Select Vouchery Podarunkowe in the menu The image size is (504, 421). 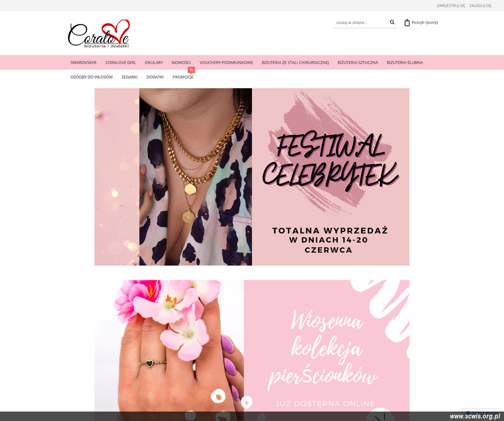tap(226, 62)
